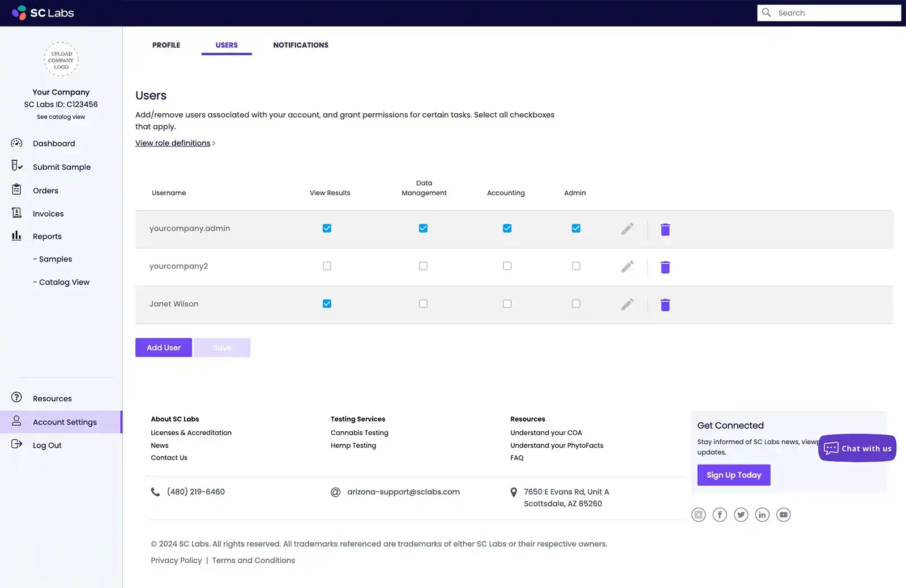Open SC Labs Instagram page
Viewport: 906px width, 588px height.
(698, 514)
